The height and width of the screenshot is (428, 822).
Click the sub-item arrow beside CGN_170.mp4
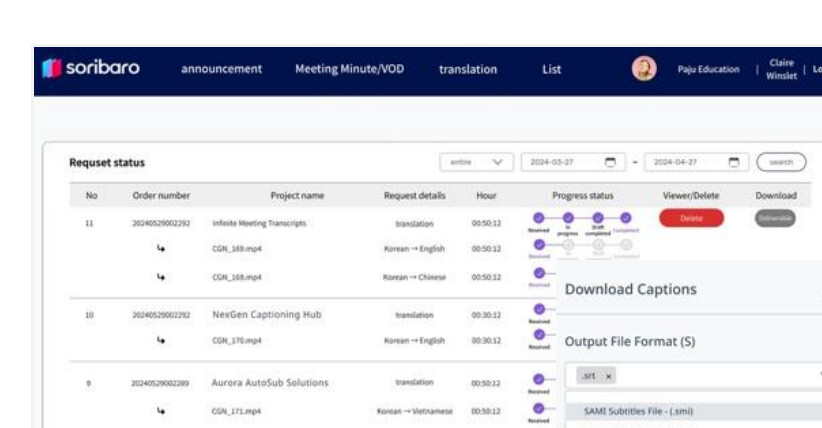click(x=161, y=340)
